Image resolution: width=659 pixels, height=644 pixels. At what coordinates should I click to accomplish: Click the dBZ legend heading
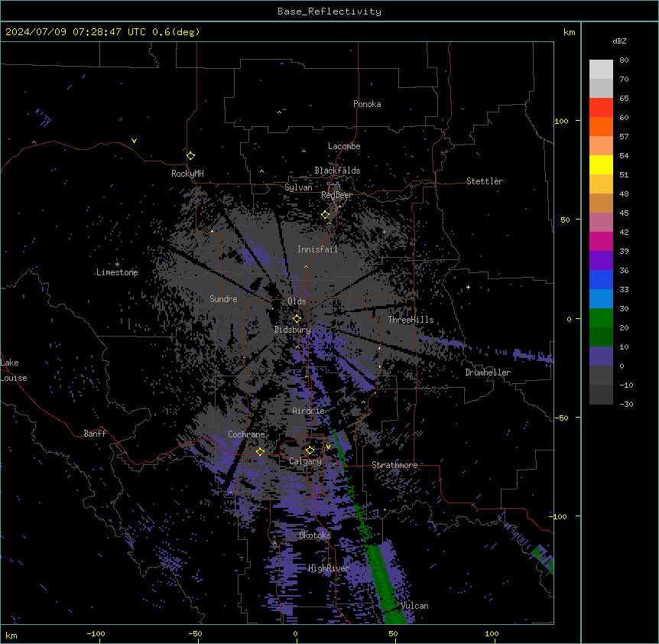click(x=619, y=41)
